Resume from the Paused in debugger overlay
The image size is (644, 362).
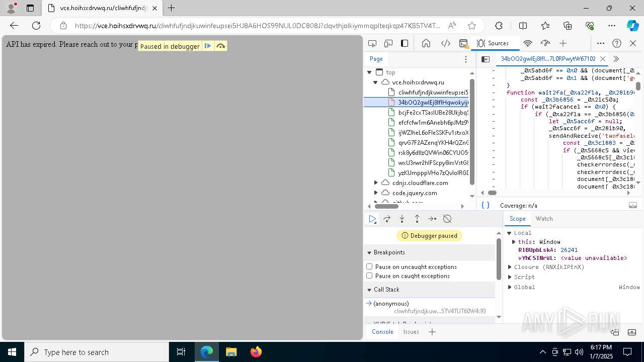[x=208, y=46]
